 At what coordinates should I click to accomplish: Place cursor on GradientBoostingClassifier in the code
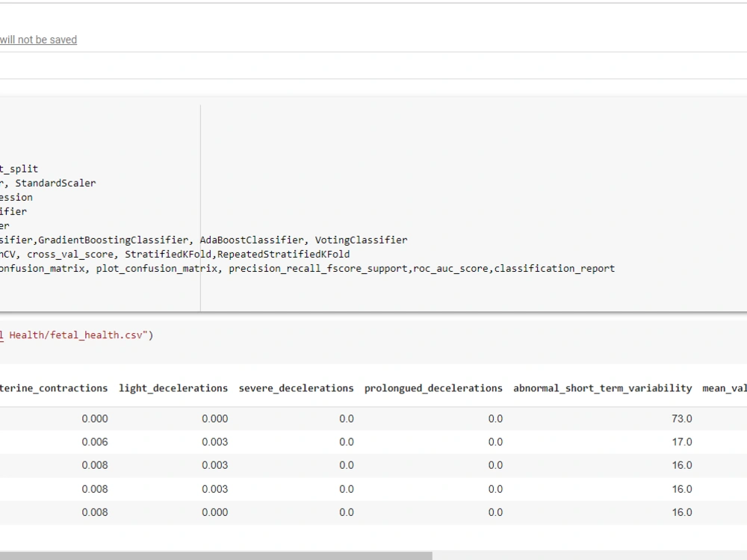tap(113, 240)
